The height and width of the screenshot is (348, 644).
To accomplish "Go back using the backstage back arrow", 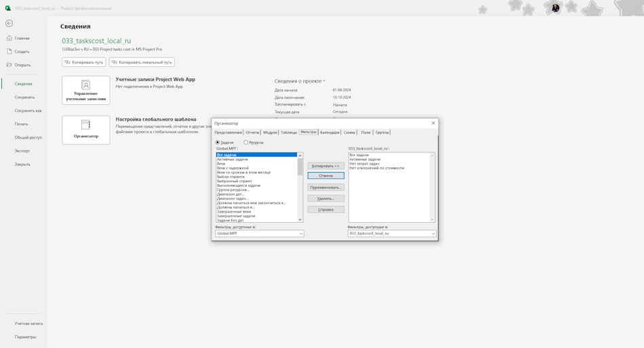I will (9, 24).
